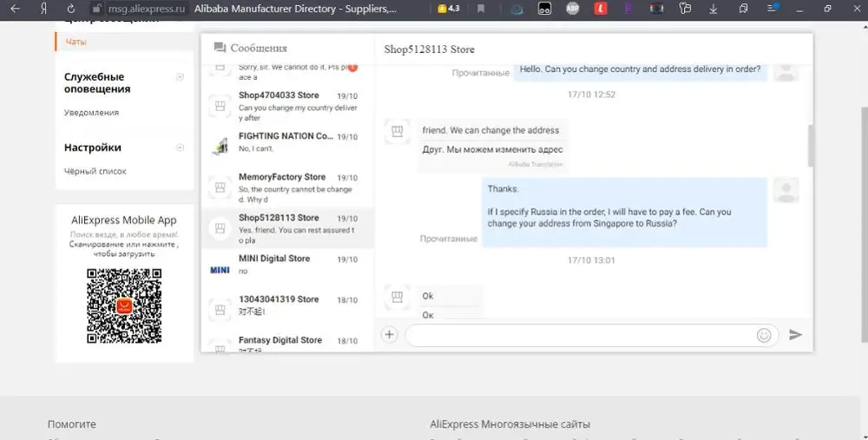Click seller avatar beside 'We can change the address'
Image resolution: width=868 pixels, height=440 pixels.
pyautogui.click(x=397, y=131)
